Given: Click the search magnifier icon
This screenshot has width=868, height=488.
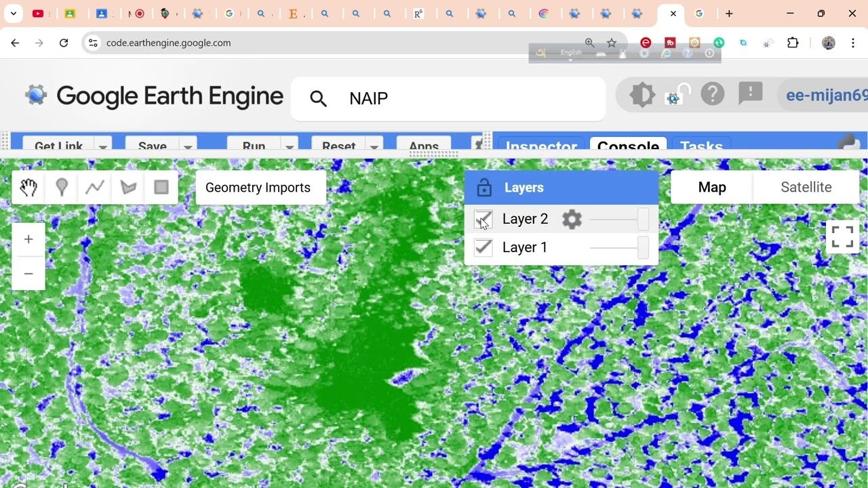Looking at the screenshot, I should click(318, 99).
